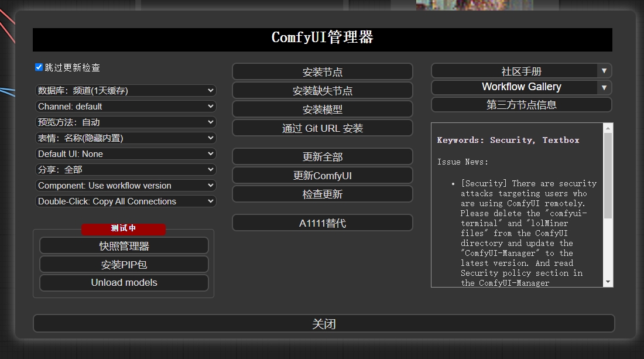Click the 安装节点 button
644x359 pixels.
coord(322,71)
